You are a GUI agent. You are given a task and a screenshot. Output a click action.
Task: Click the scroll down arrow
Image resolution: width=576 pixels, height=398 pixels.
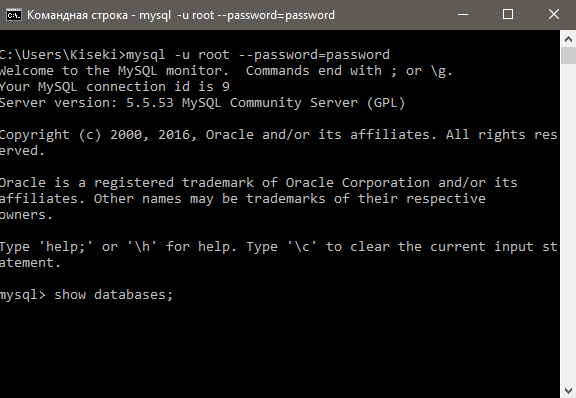568,390
